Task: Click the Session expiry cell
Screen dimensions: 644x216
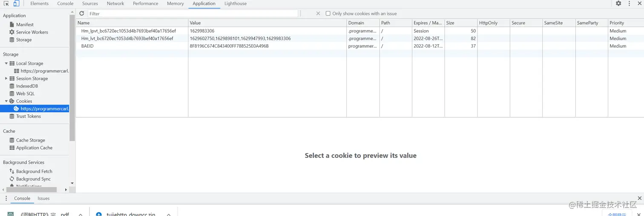Action: click(x=421, y=31)
